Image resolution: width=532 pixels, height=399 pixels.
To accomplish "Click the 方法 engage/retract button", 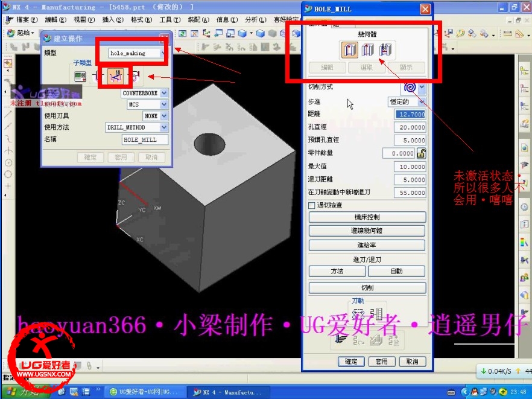I will (337, 271).
